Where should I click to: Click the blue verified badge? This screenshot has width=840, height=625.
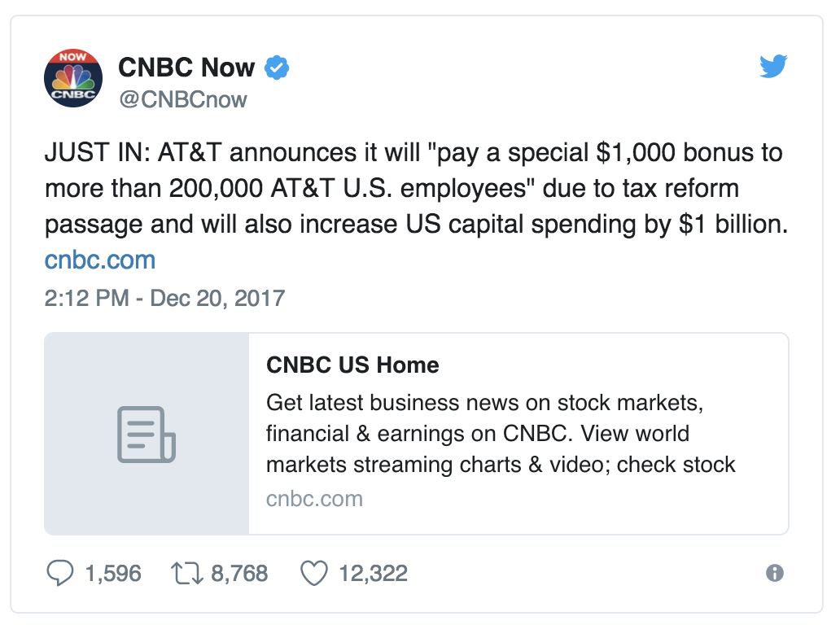click(x=278, y=68)
